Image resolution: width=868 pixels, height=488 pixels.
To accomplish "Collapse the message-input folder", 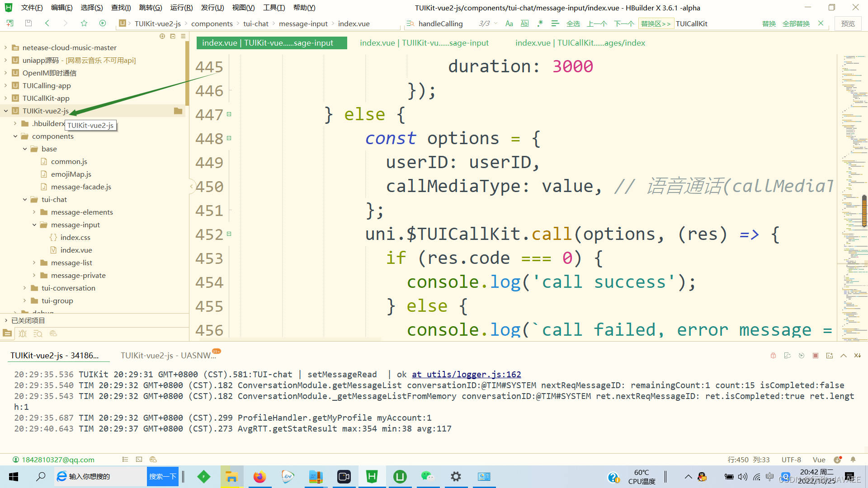I will click(x=34, y=225).
